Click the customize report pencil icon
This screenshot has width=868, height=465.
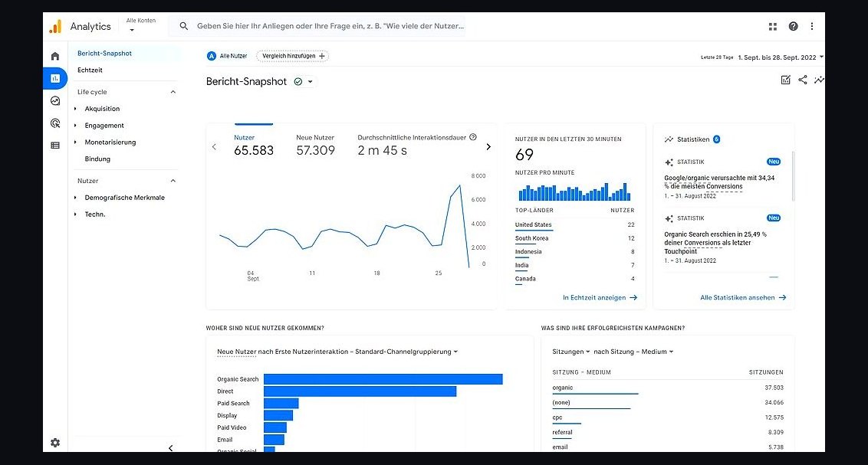(785, 80)
